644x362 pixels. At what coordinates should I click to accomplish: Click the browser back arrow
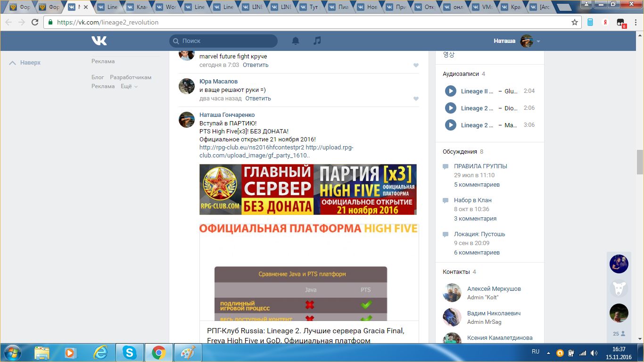click(x=8, y=22)
